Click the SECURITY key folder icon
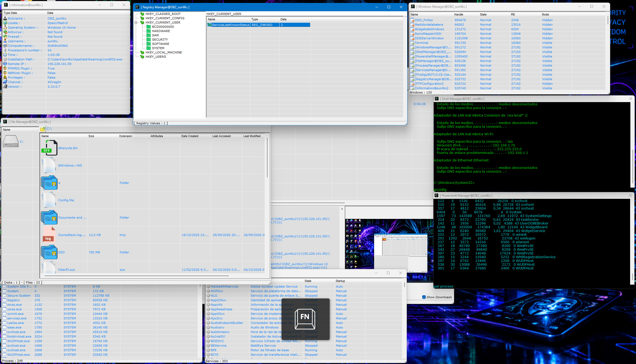Screen dimensions: 636x364 pos(149,40)
